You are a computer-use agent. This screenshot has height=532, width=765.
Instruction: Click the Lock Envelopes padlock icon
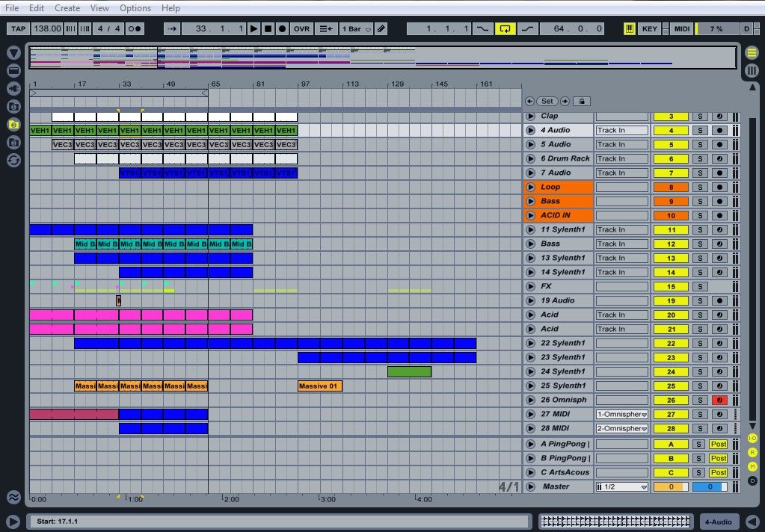pyautogui.click(x=582, y=101)
